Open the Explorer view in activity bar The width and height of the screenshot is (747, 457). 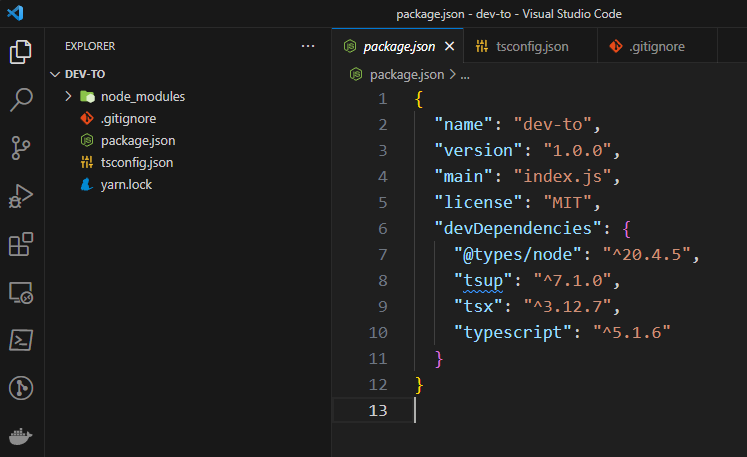point(21,52)
